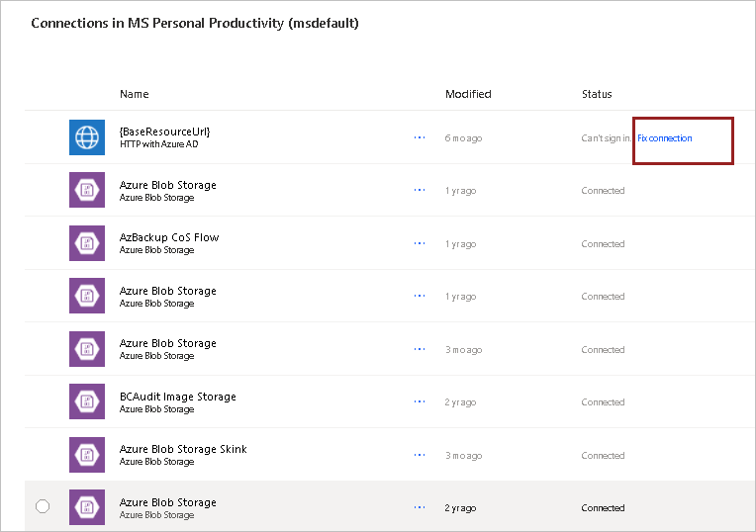
Task: Open more options for Azure Blob Storage Skink
Action: pyautogui.click(x=420, y=455)
